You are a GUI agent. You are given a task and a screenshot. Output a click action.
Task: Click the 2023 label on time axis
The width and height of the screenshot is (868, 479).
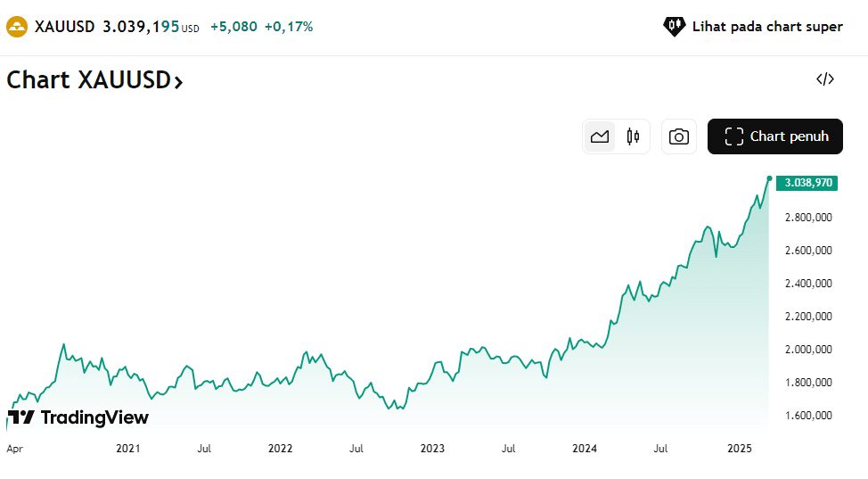[432, 448]
